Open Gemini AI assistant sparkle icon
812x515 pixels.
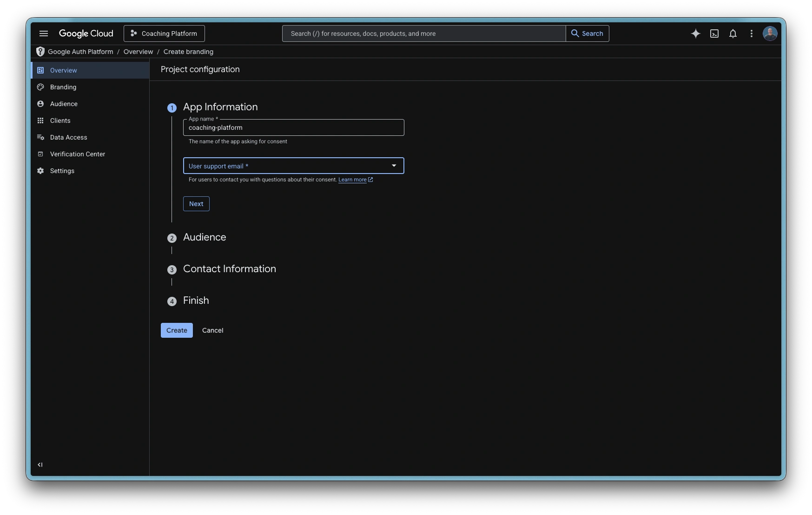[695, 33]
